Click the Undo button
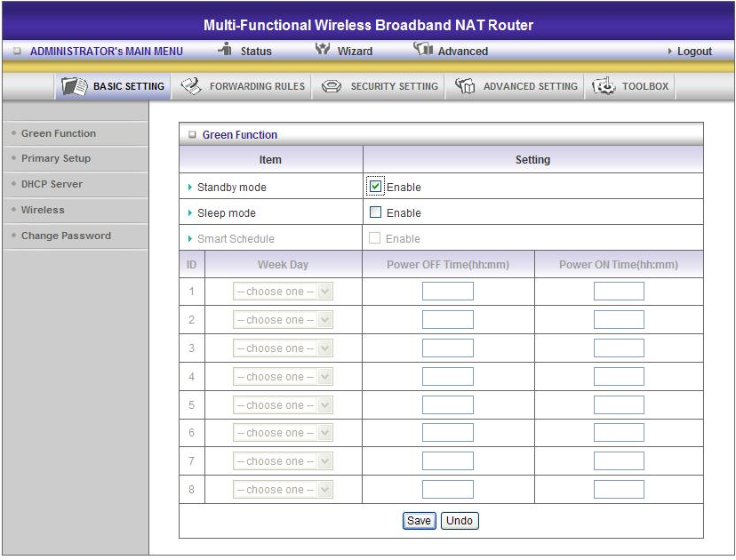The image size is (736, 560). [x=460, y=521]
